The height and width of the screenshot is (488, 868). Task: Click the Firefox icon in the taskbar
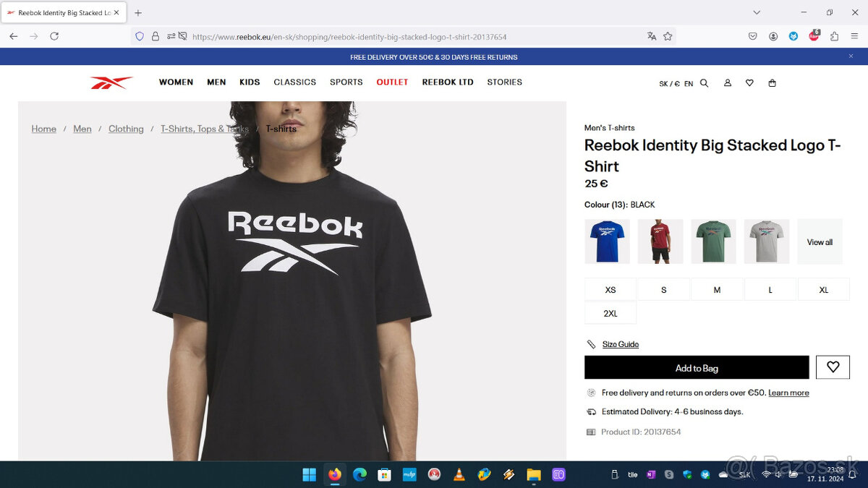[334, 475]
